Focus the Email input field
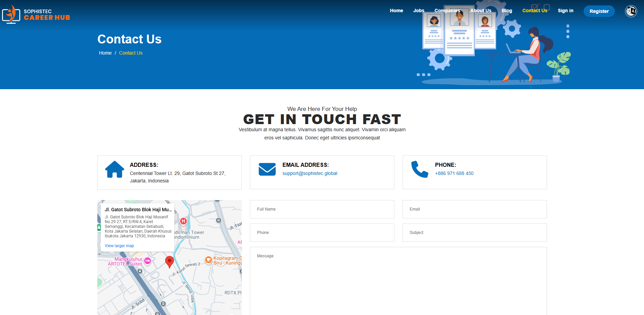 [475, 209]
